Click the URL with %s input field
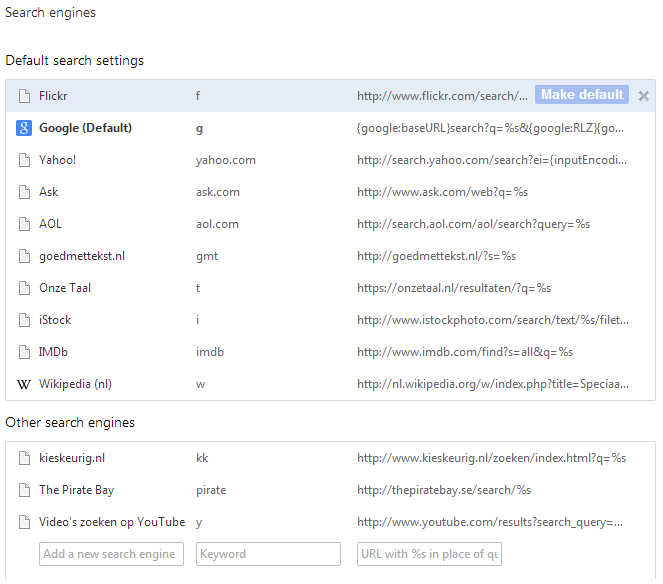Viewport: 663px width, 584px height. point(429,554)
